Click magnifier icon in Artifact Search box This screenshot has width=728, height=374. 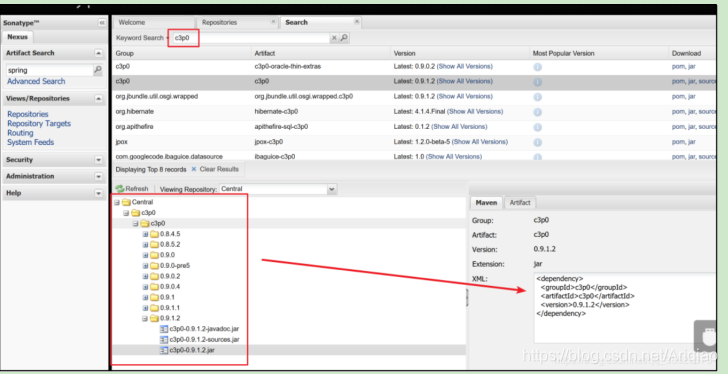98,70
